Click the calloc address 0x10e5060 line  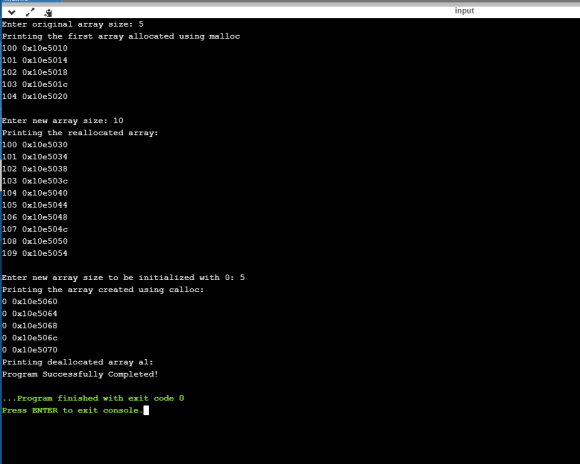[x=30, y=302]
